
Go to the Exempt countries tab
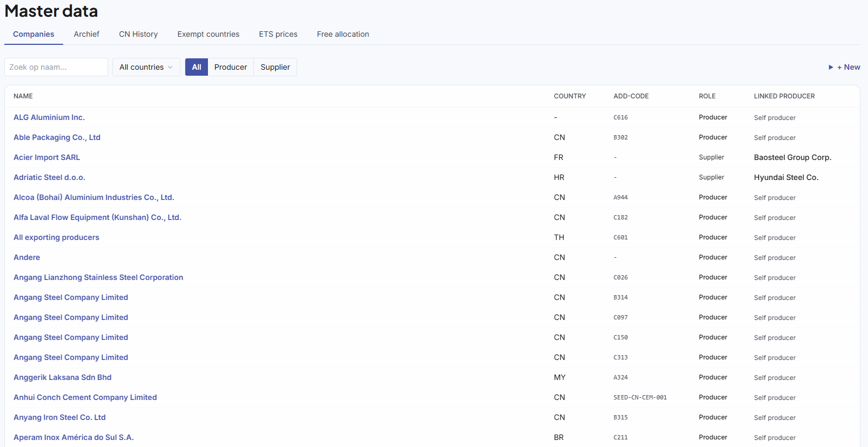208,34
